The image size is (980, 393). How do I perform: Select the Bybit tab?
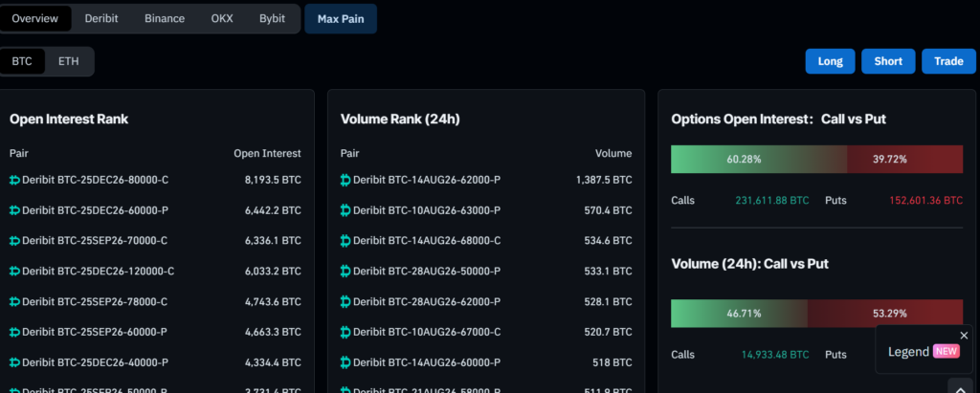pos(272,18)
